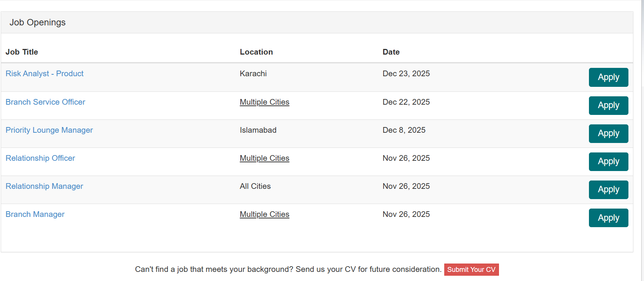This screenshot has width=644, height=281.
Task: Click the Submit Your CV button
Action: coord(471,270)
